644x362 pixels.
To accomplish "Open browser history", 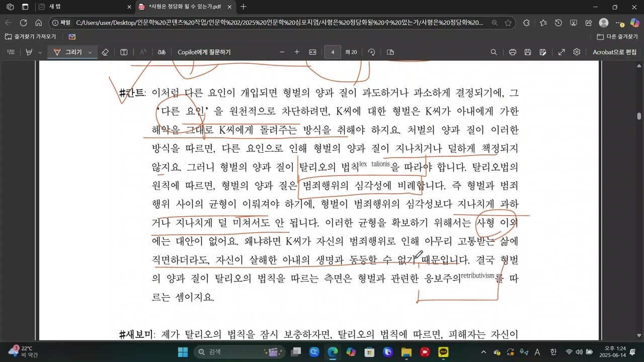I will click(x=558, y=23).
